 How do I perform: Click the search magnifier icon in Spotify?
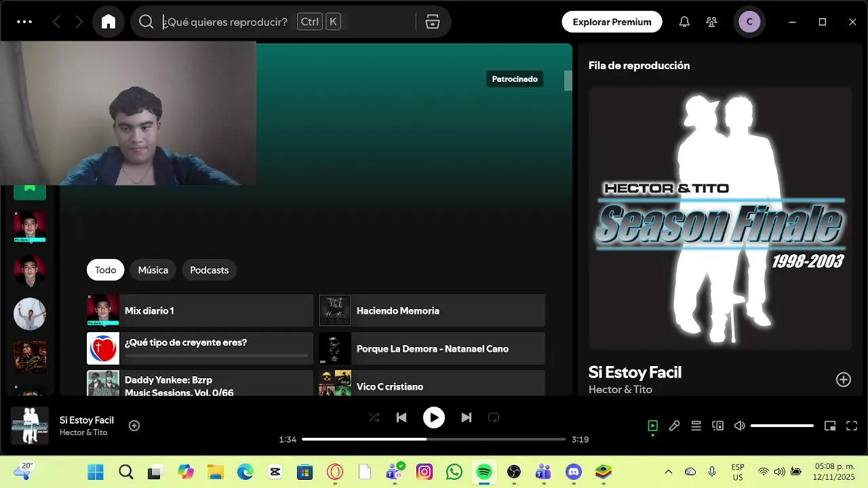(146, 22)
